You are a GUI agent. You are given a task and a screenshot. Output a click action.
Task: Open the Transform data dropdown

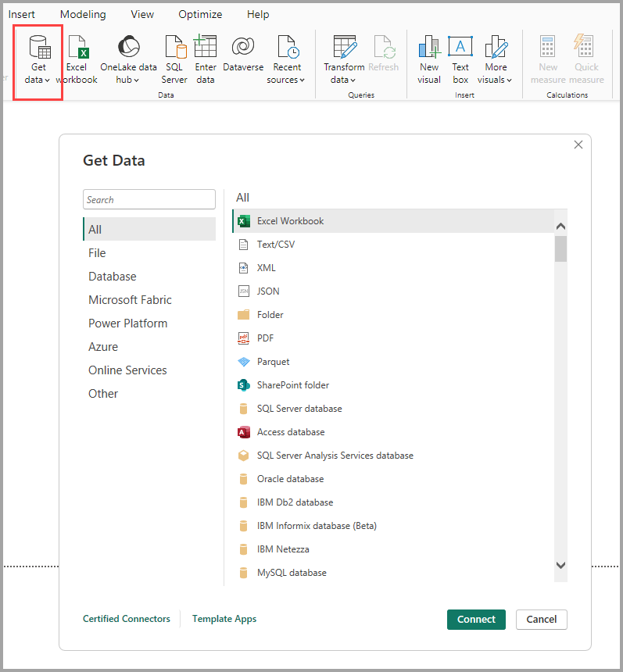(x=344, y=80)
